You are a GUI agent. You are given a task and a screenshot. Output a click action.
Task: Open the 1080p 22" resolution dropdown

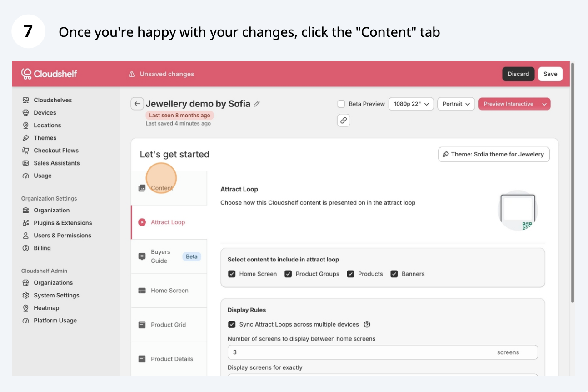[411, 104]
